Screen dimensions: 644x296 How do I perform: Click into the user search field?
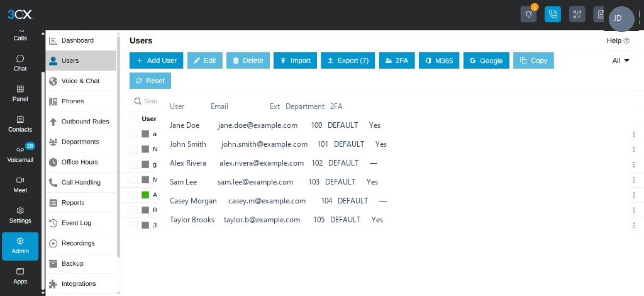click(146, 101)
